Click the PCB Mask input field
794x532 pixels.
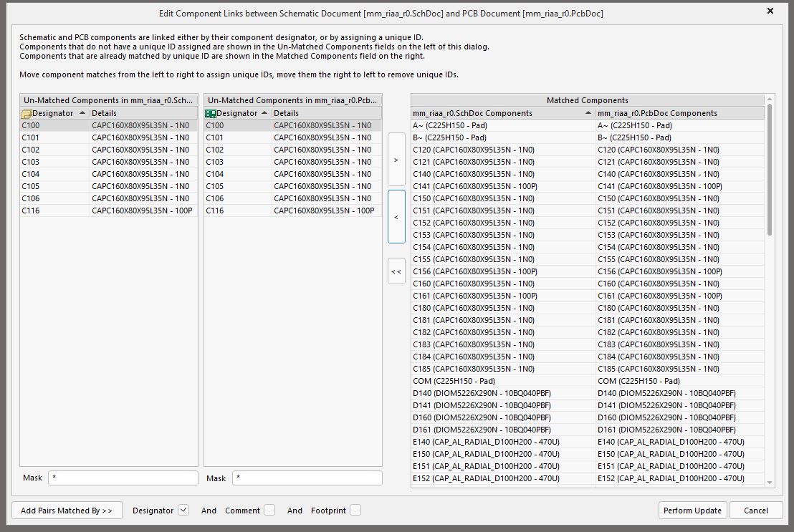click(x=307, y=478)
